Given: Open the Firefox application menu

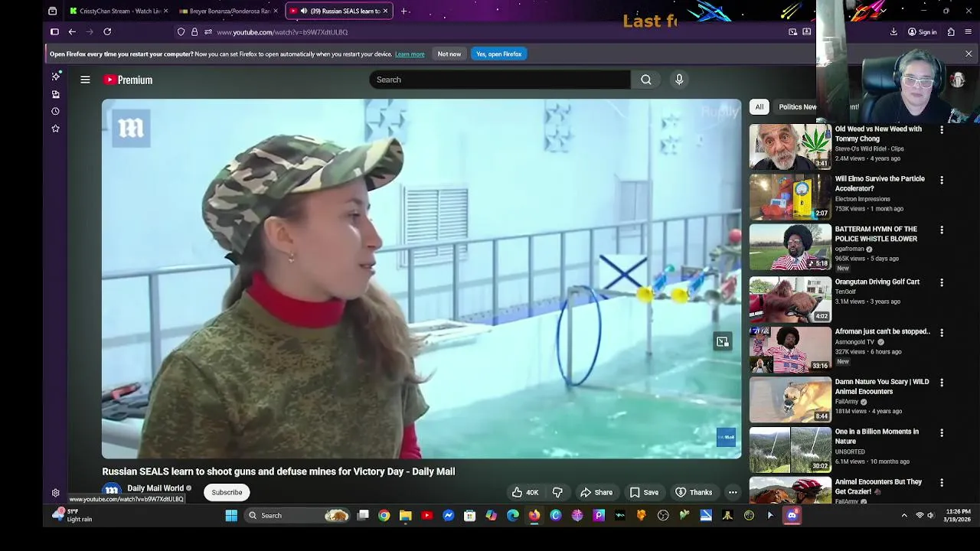Looking at the screenshot, I should [x=969, y=32].
